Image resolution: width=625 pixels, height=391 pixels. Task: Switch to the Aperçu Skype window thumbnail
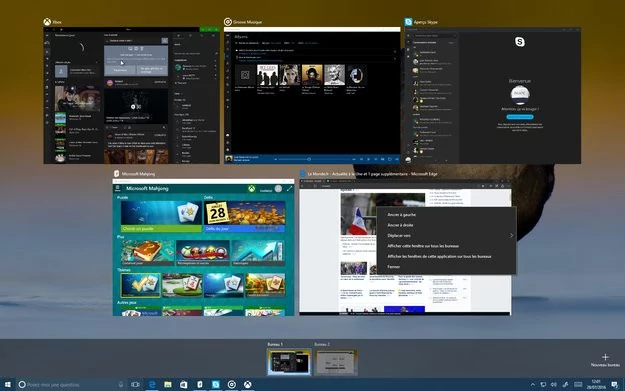(x=493, y=95)
